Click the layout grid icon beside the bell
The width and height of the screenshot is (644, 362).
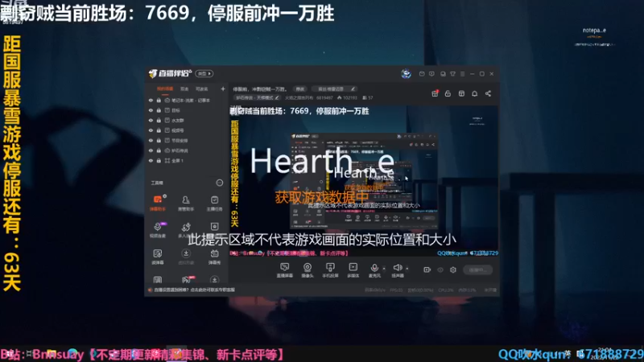[x=461, y=93]
